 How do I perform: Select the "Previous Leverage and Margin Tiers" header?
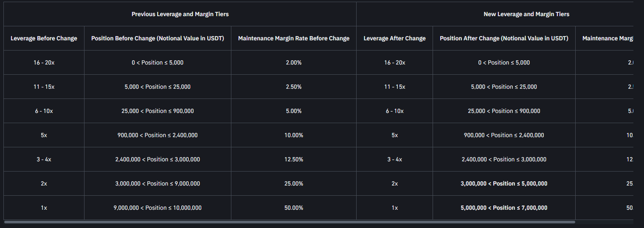180,14
